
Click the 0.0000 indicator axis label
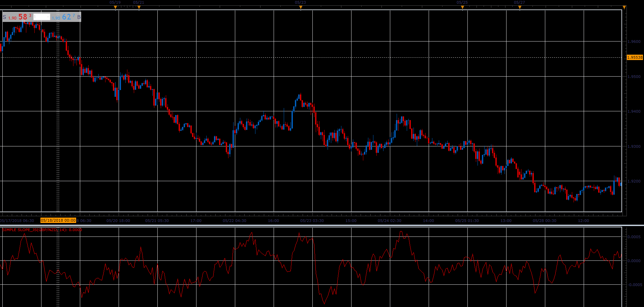coord(634,261)
